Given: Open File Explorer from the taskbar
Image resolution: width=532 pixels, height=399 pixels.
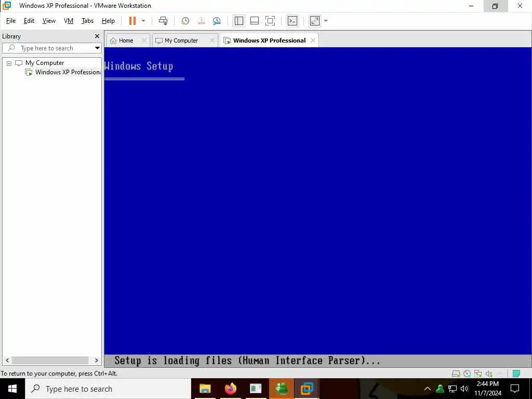Looking at the screenshot, I should click(205, 389).
